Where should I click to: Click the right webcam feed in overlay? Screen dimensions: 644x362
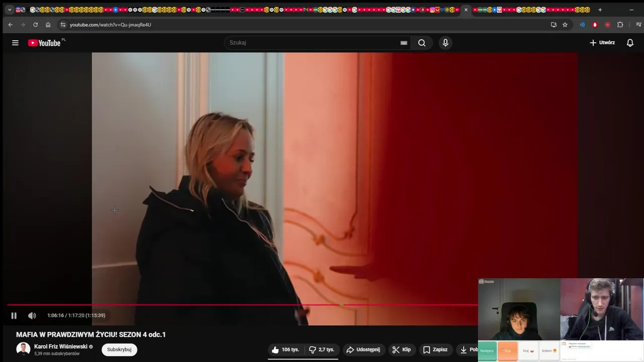[602, 309]
